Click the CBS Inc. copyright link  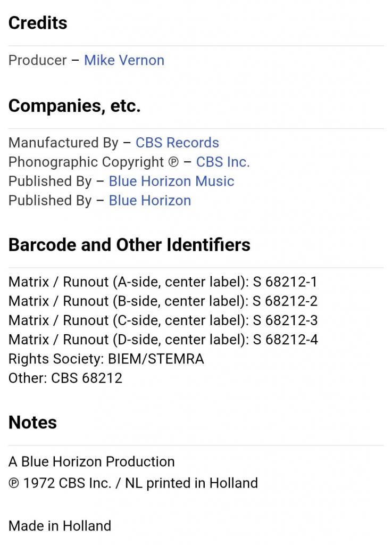(x=222, y=162)
